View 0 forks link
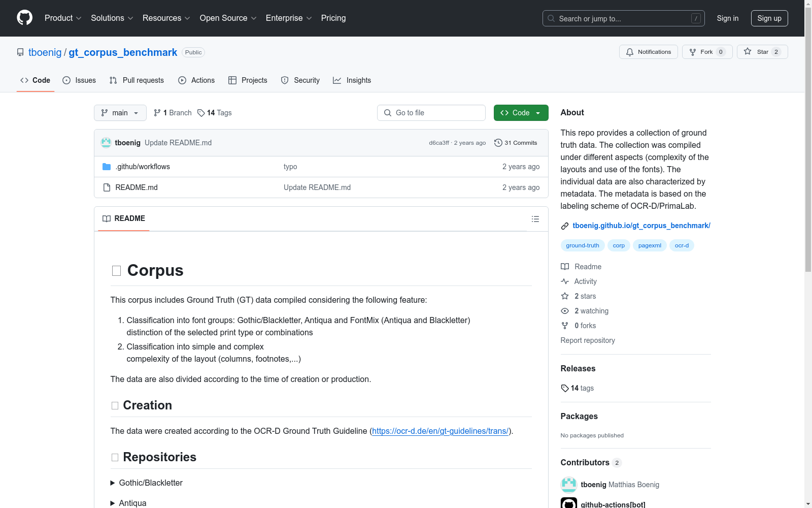 tap(579, 326)
